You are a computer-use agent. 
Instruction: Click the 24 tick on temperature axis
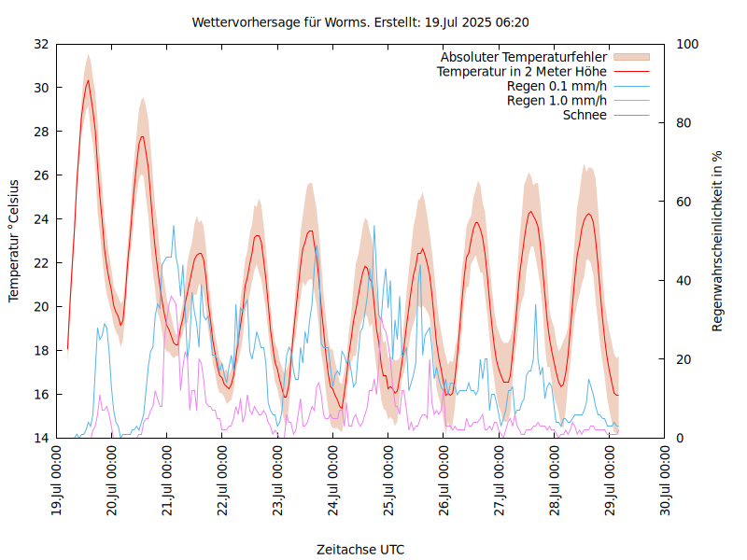[41, 219]
